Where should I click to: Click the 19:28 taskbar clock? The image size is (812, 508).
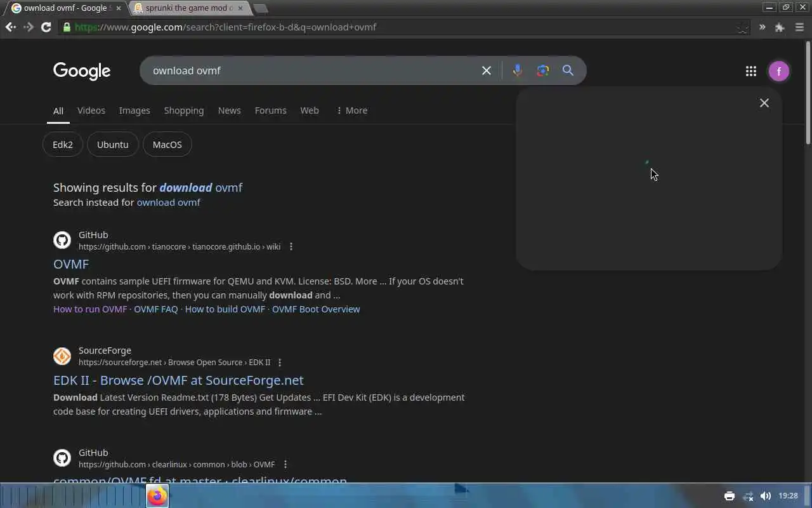point(788,496)
